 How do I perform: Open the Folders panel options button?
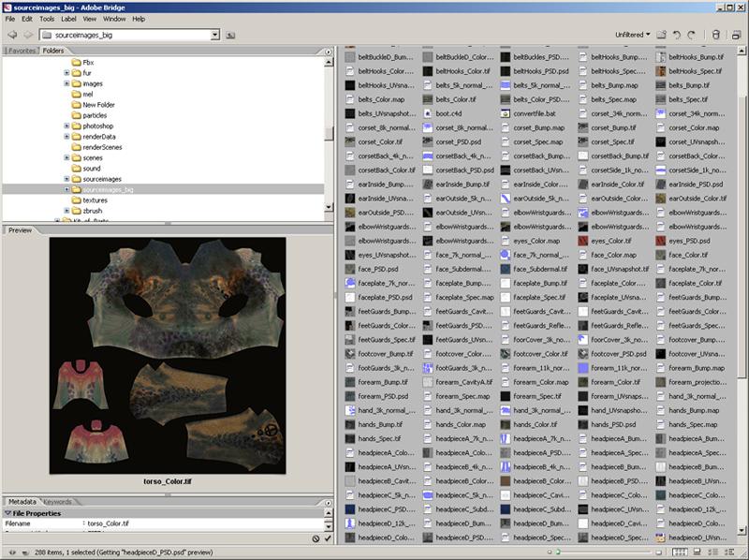click(x=329, y=52)
